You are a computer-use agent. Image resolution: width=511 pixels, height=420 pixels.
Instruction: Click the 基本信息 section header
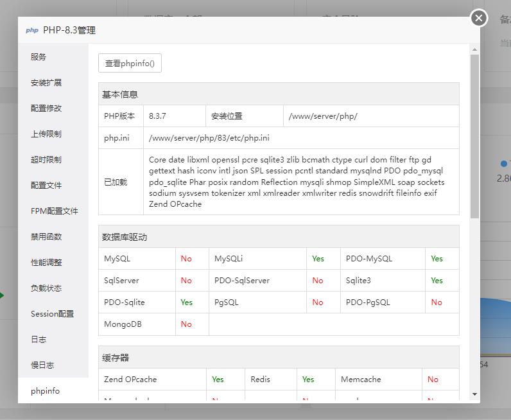[279, 94]
